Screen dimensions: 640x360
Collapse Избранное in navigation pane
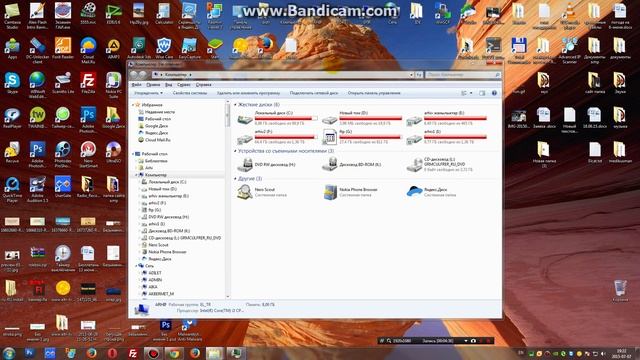133,105
